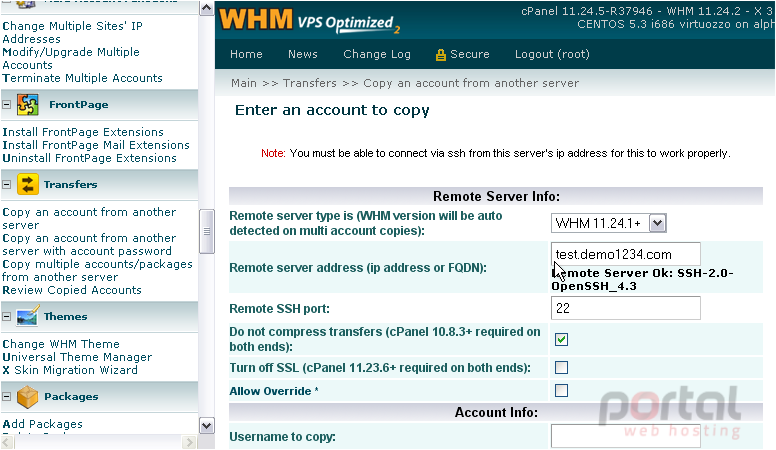Click the Packages section heading text
Image resolution: width=776 pixels, height=450 pixels.
coord(71,396)
